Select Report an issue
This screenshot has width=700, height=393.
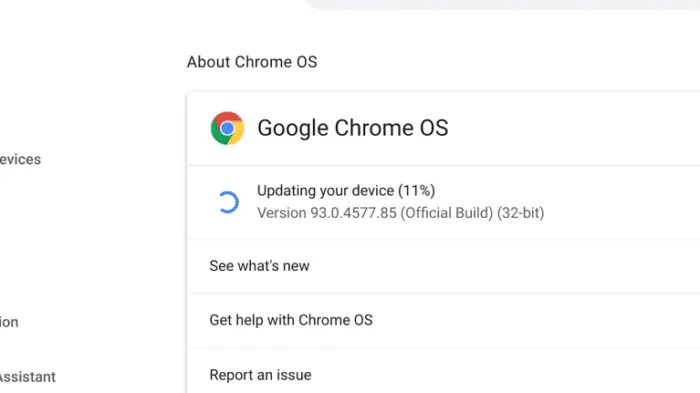pos(444,373)
